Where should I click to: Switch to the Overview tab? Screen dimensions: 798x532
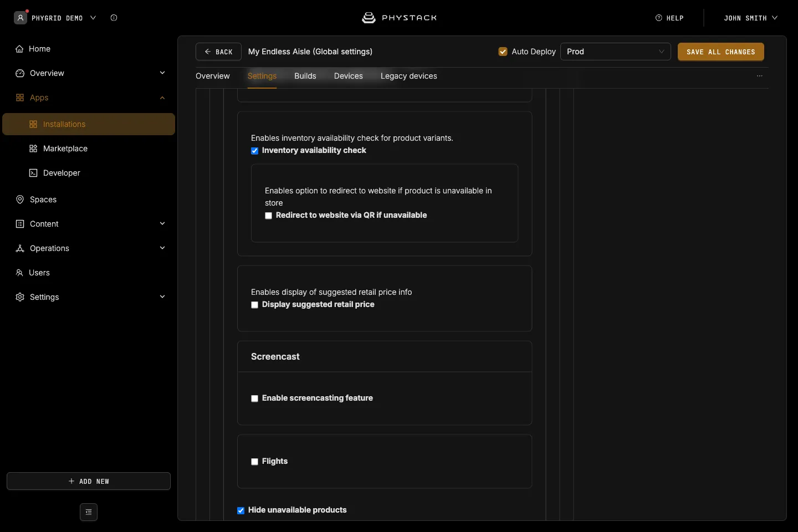pyautogui.click(x=213, y=76)
